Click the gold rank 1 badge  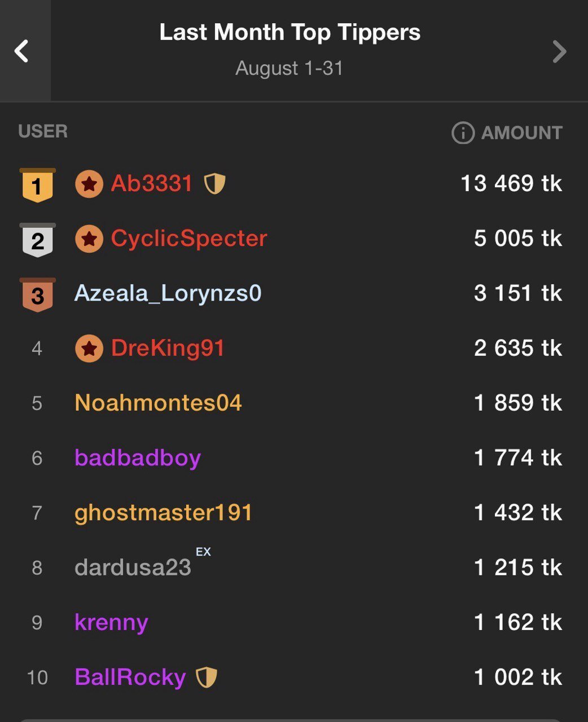click(x=37, y=185)
